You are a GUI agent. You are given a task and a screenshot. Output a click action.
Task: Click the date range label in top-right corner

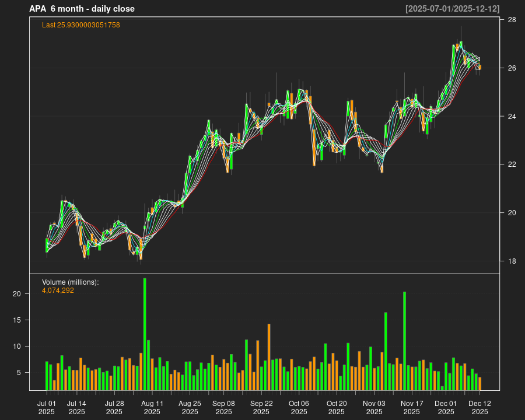pyautogui.click(x=452, y=9)
